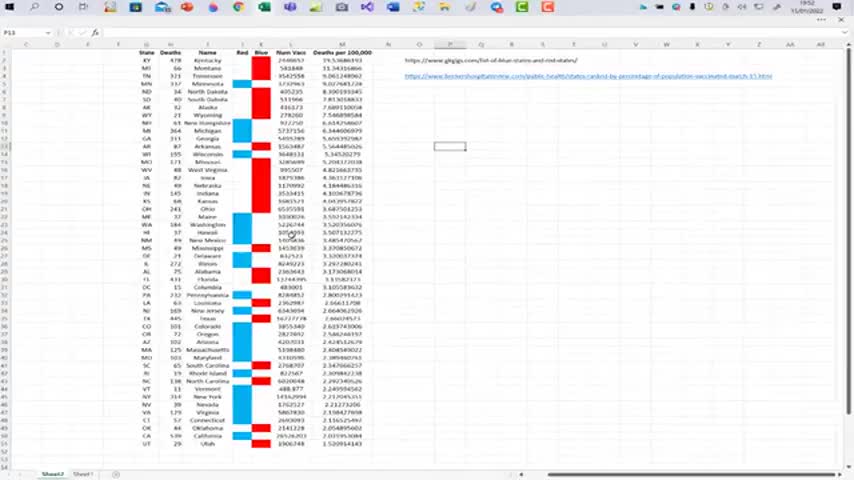Open Microsoft Word from the taskbar
This screenshot has height=480, width=854.
click(x=393, y=7)
